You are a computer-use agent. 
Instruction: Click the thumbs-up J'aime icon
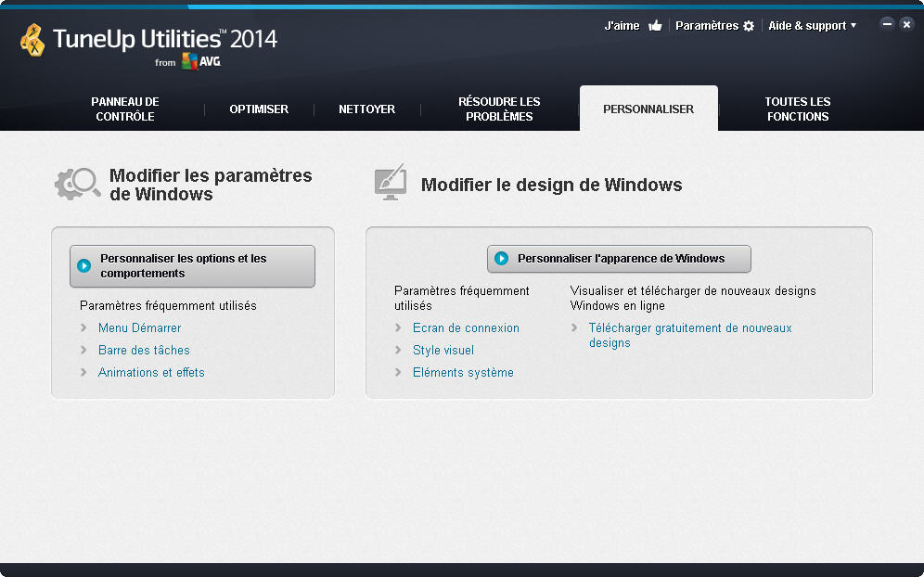[x=655, y=26]
